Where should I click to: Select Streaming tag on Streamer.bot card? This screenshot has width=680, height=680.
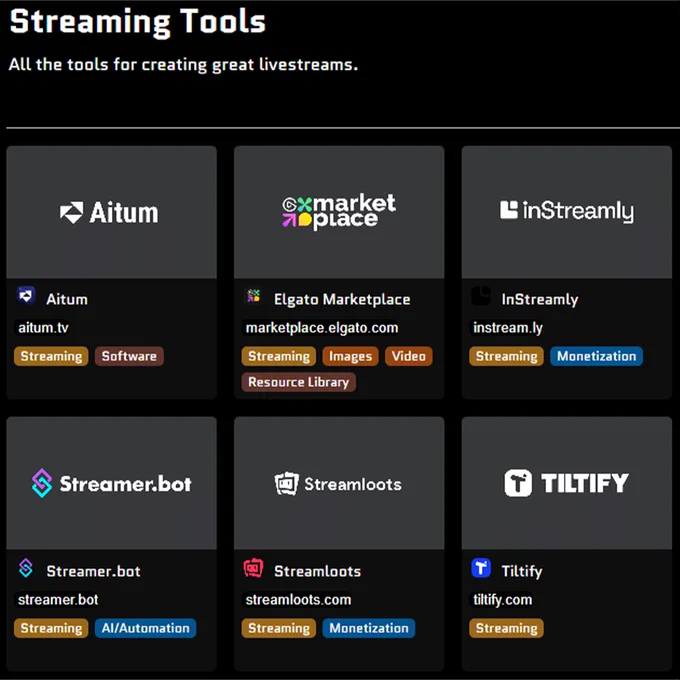[51, 628]
